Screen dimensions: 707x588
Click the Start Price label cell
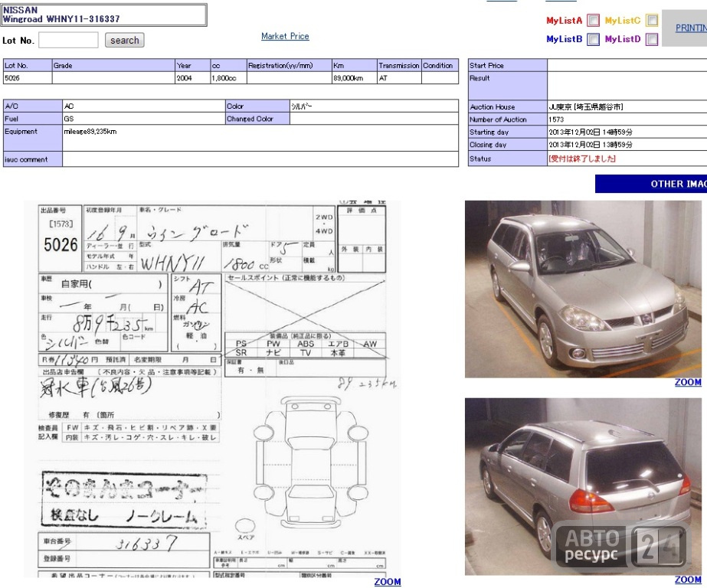tap(508, 65)
